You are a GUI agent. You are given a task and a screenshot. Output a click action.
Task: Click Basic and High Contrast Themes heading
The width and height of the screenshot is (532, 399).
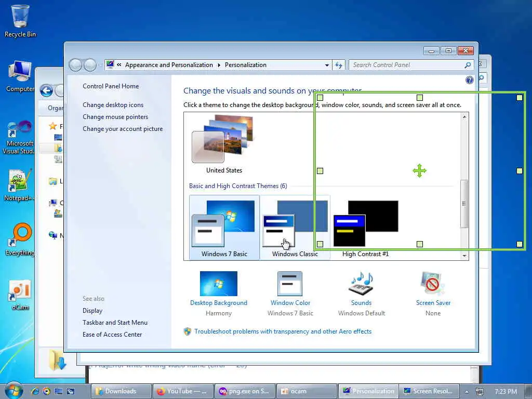coord(238,186)
